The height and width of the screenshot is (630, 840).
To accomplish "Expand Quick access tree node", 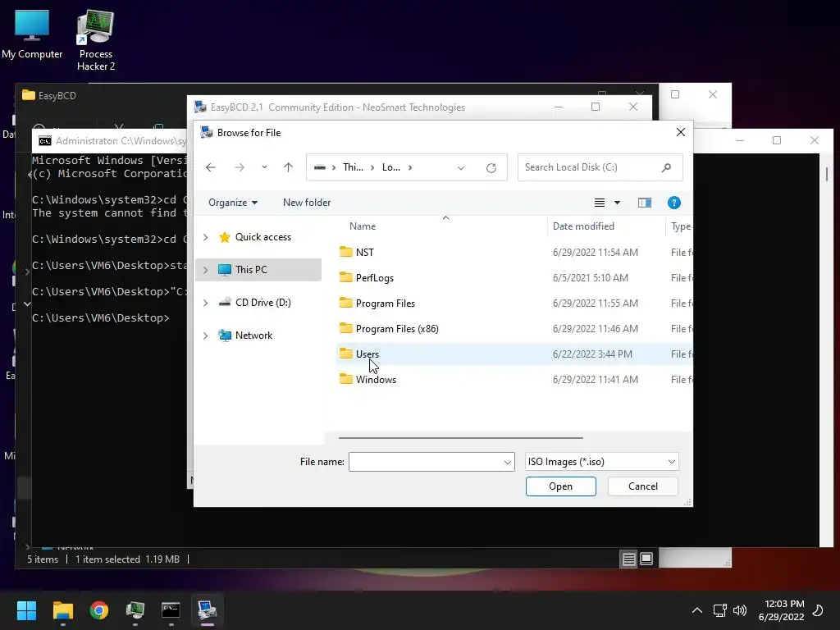I will click(205, 237).
